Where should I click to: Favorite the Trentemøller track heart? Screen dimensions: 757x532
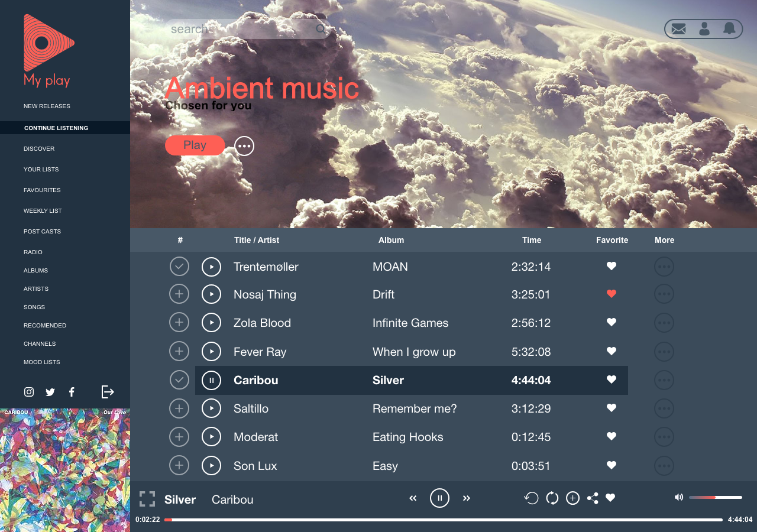coord(612,266)
